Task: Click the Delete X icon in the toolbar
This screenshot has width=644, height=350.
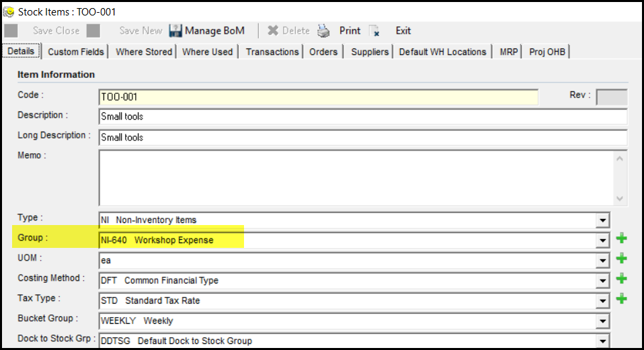Action: (273, 31)
